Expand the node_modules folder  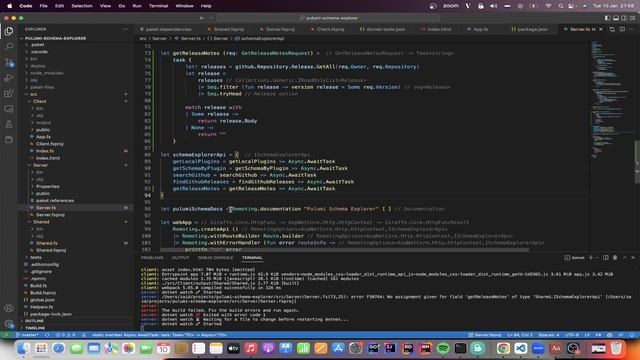click(x=47, y=73)
